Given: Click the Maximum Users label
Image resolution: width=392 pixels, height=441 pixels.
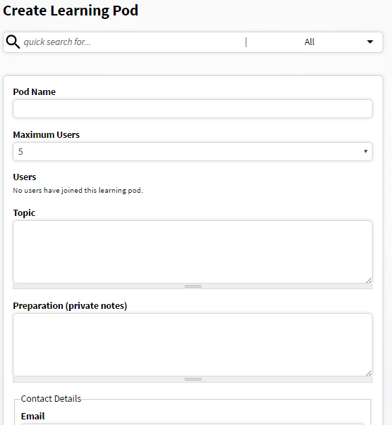Looking at the screenshot, I should (46, 135).
